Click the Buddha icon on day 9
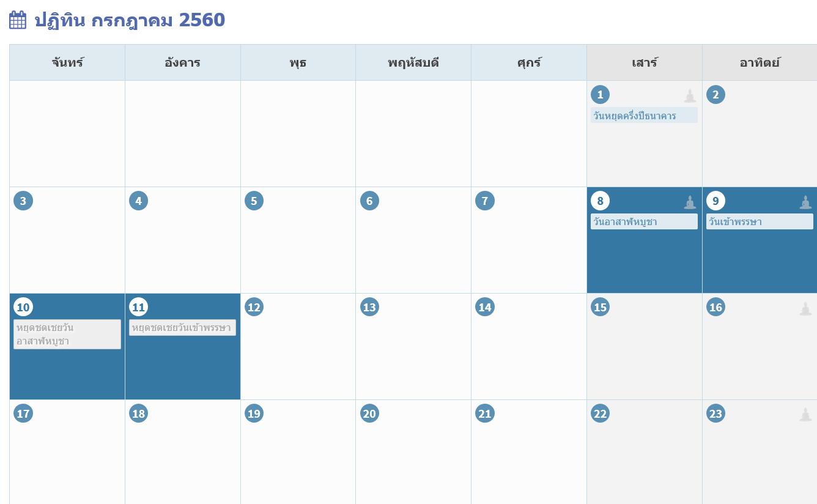Viewport: 817px width, 504px height. pos(805,202)
